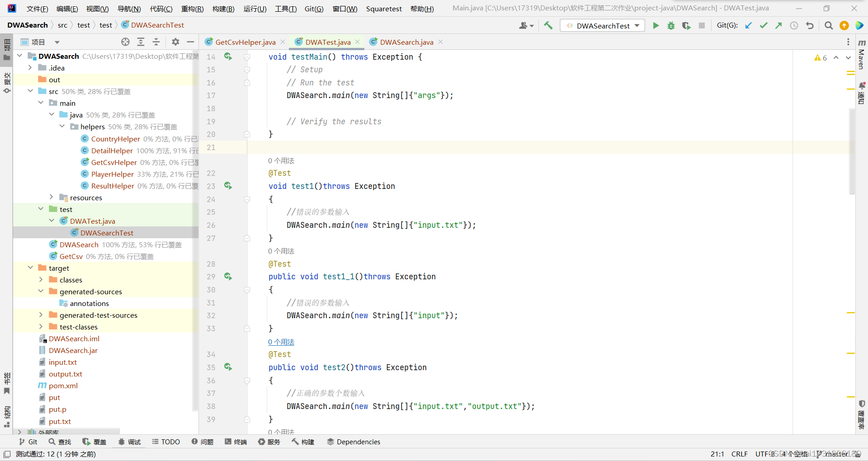Viewport: 868px width, 461px height.
Task: Open the TODO tool window
Action: 166,442
